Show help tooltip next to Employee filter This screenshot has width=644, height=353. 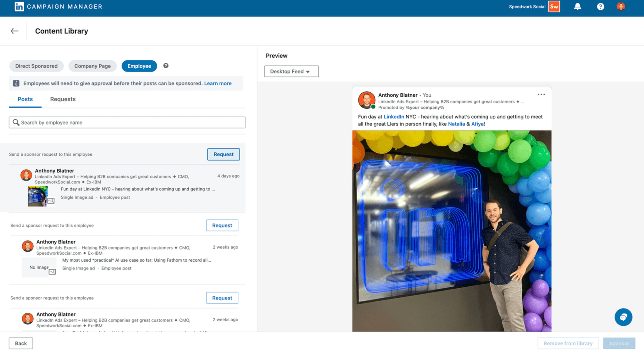pyautogui.click(x=166, y=66)
